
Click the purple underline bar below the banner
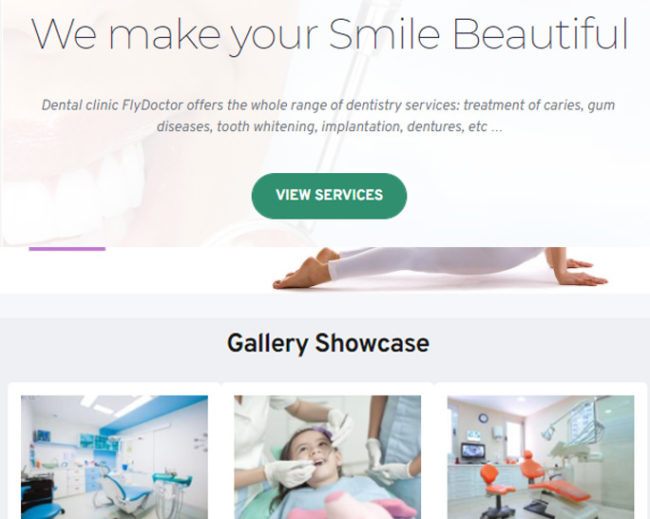click(x=67, y=249)
